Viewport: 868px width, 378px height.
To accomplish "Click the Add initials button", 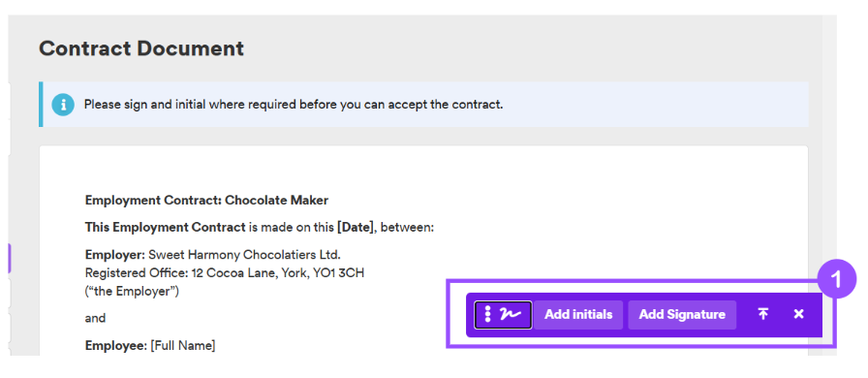I will 578,315.
